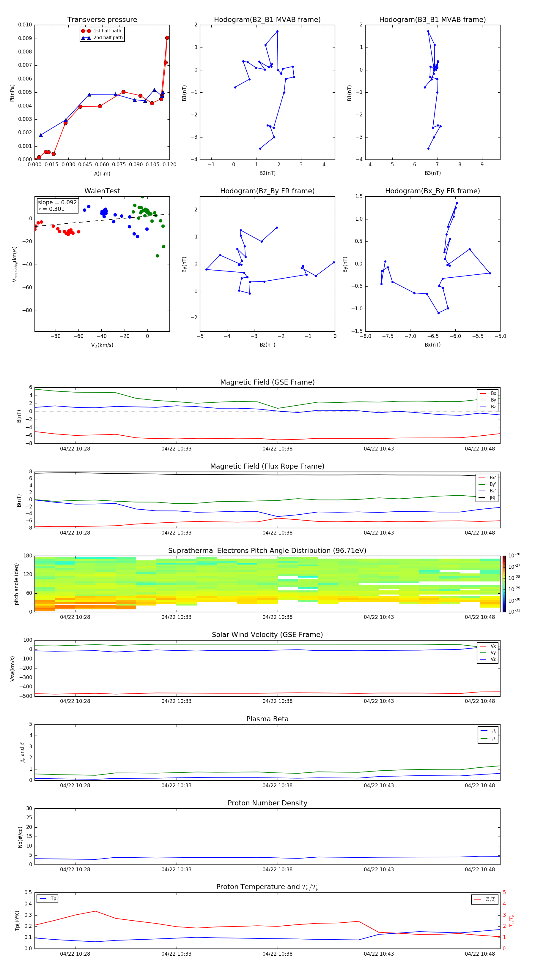Select the Tp legend entry
The width and height of the screenshot is (535, 980).
[x=48, y=899]
